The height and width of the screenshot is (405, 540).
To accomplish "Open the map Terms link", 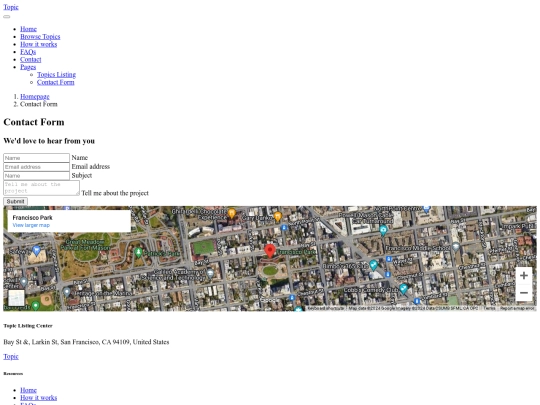I will (489, 308).
